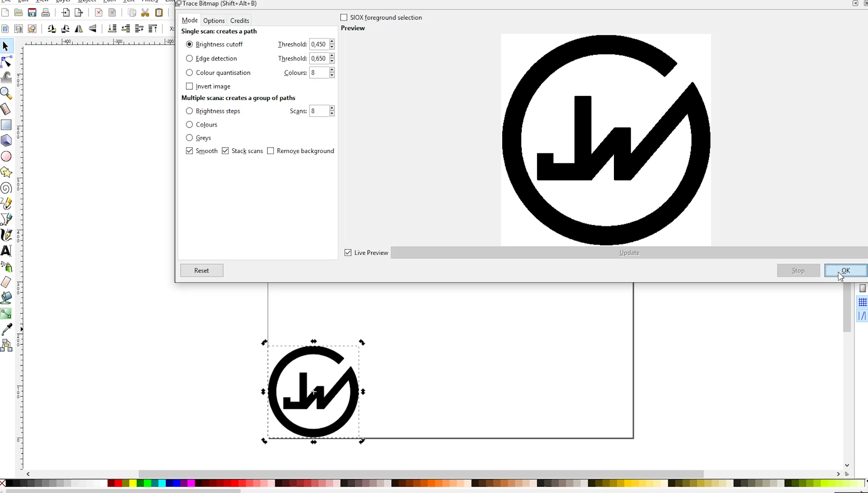Click Reset to restore defaults
This screenshot has height=493, width=868.
point(201,270)
